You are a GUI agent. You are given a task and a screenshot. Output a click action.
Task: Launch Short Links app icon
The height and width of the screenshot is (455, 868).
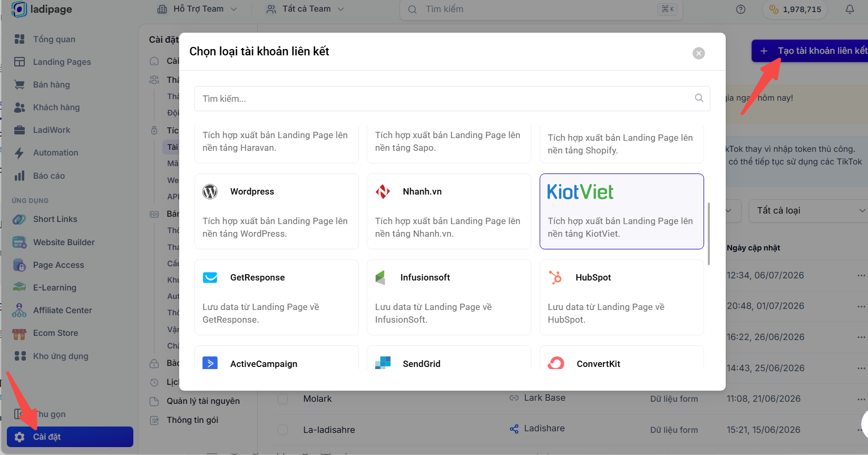(x=19, y=219)
